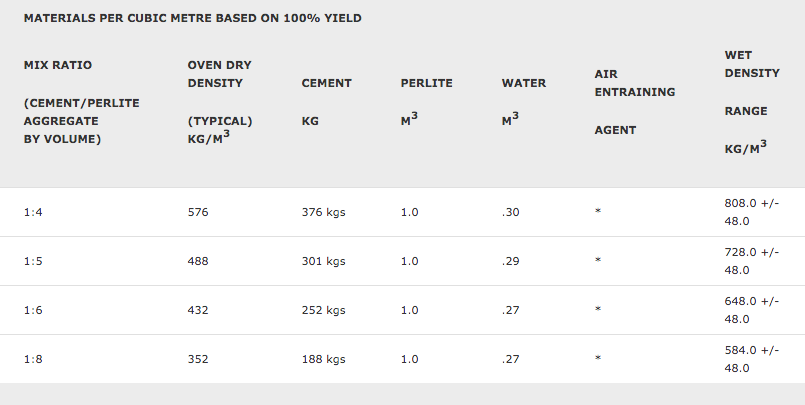
Task: Click the Oven Dry Density column header
Action: (220, 102)
